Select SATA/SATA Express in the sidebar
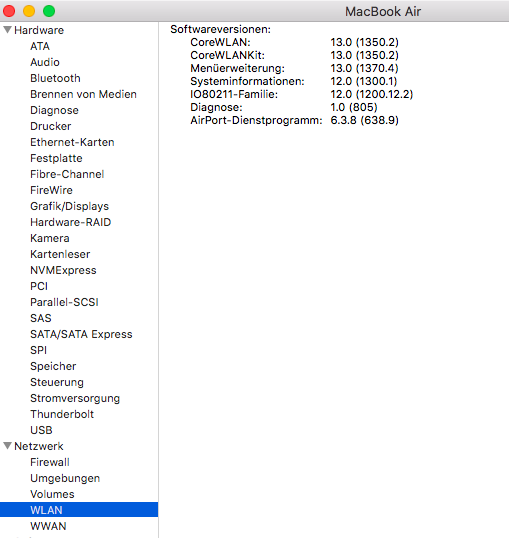The image size is (509, 538). coord(81,334)
